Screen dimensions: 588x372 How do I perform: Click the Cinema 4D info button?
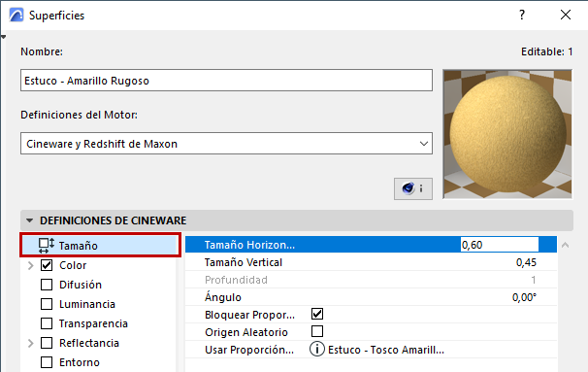(x=413, y=188)
